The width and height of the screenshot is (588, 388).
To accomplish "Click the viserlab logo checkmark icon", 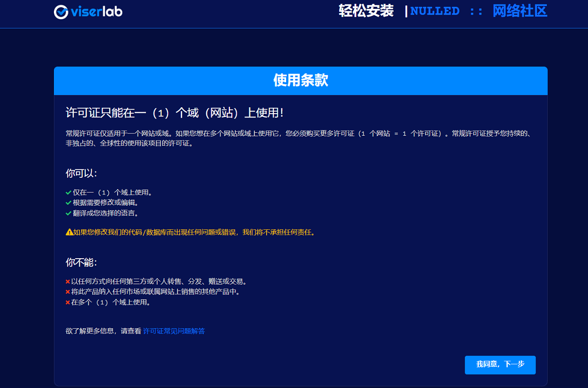I will point(61,12).
